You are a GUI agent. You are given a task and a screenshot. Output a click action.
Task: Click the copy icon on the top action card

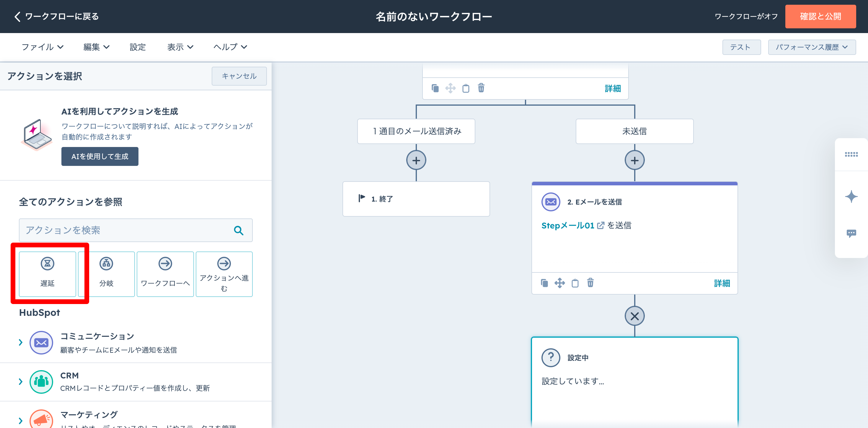tap(435, 88)
